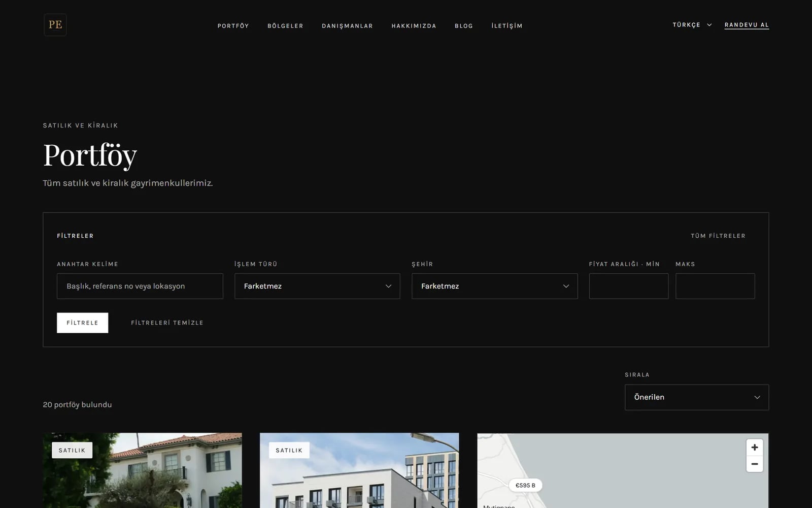Open the Portföy menu item
The height and width of the screenshot is (508, 812).
coord(233,26)
